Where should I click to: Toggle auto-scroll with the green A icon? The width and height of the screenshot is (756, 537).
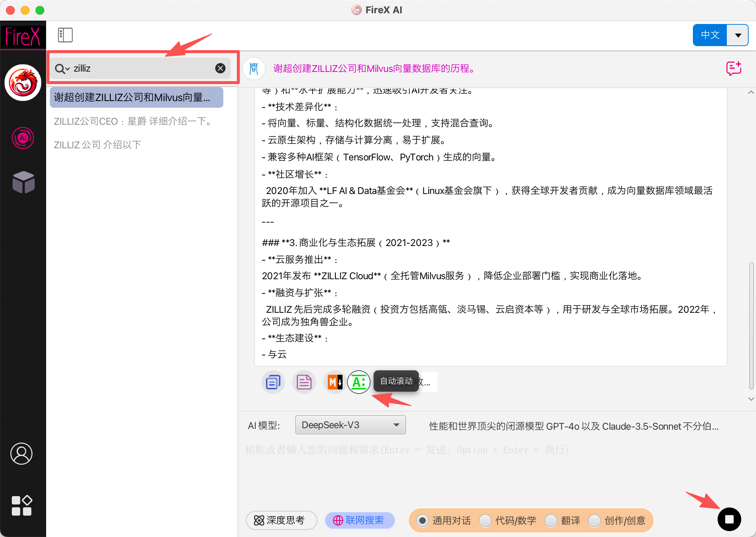(x=358, y=382)
